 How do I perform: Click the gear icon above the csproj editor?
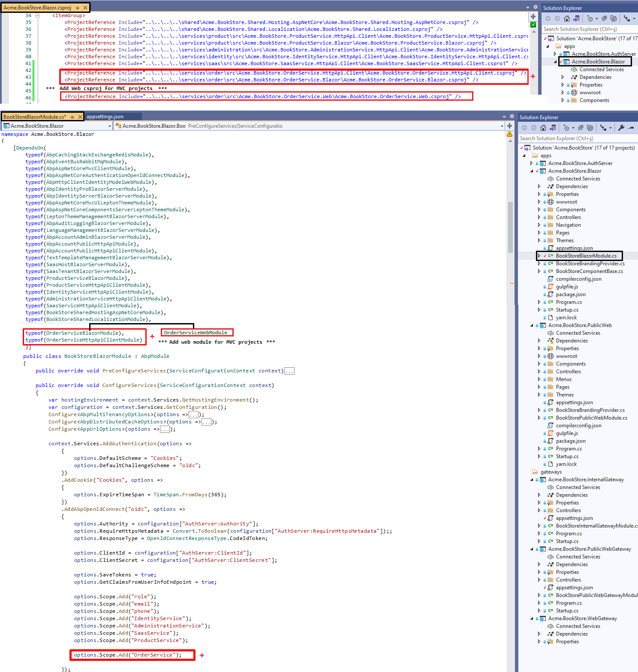535,7
